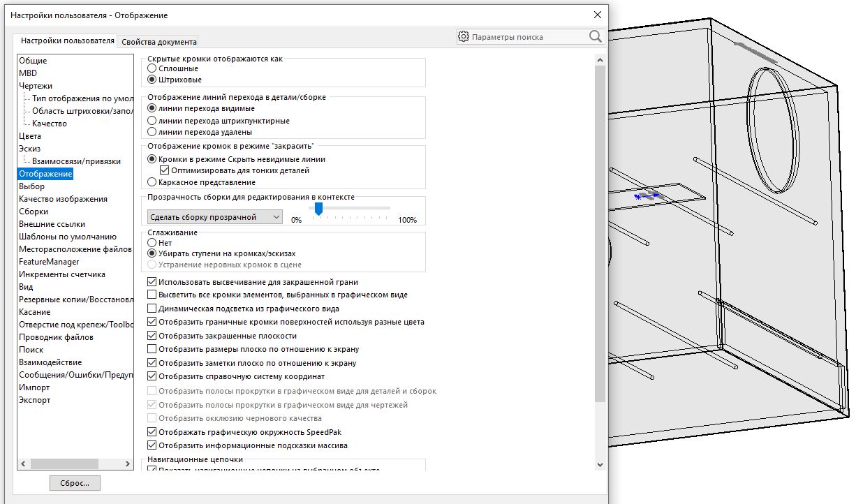
Task: Select линии перехода штрихпунктирные option
Action: pyautogui.click(x=152, y=121)
